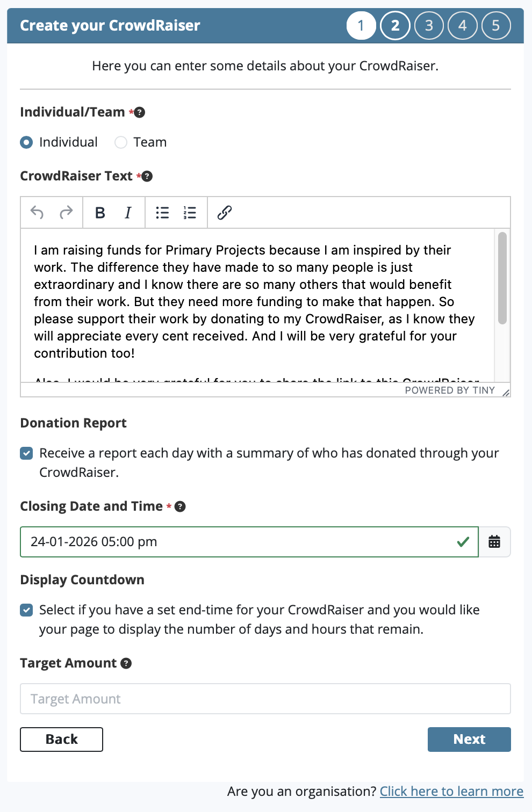Viewport: 532px width, 812px height.
Task: Redo the last edit in the text editor
Action: coord(66,213)
